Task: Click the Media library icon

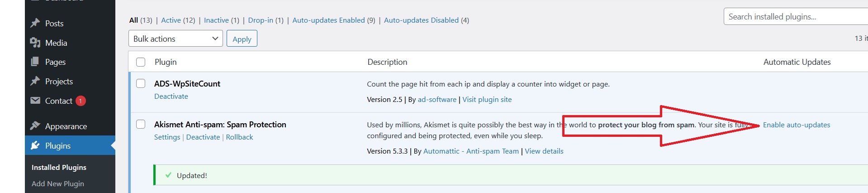Action: click(x=35, y=43)
